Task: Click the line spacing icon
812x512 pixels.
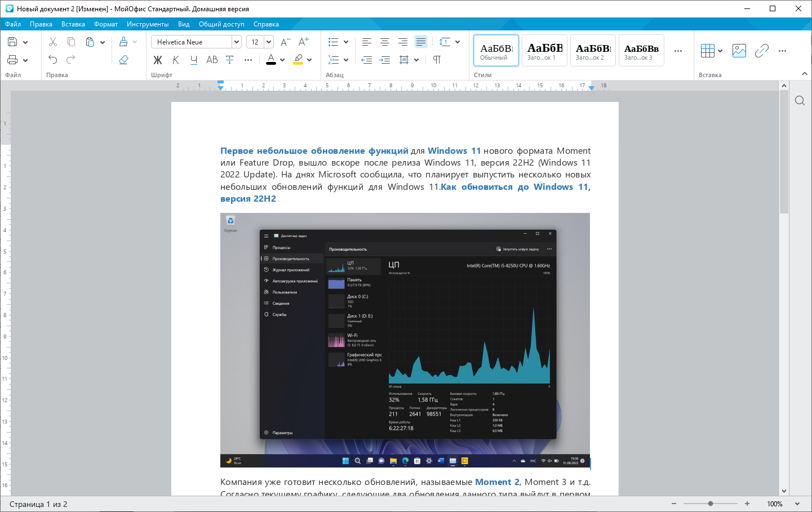Action: coord(445,42)
